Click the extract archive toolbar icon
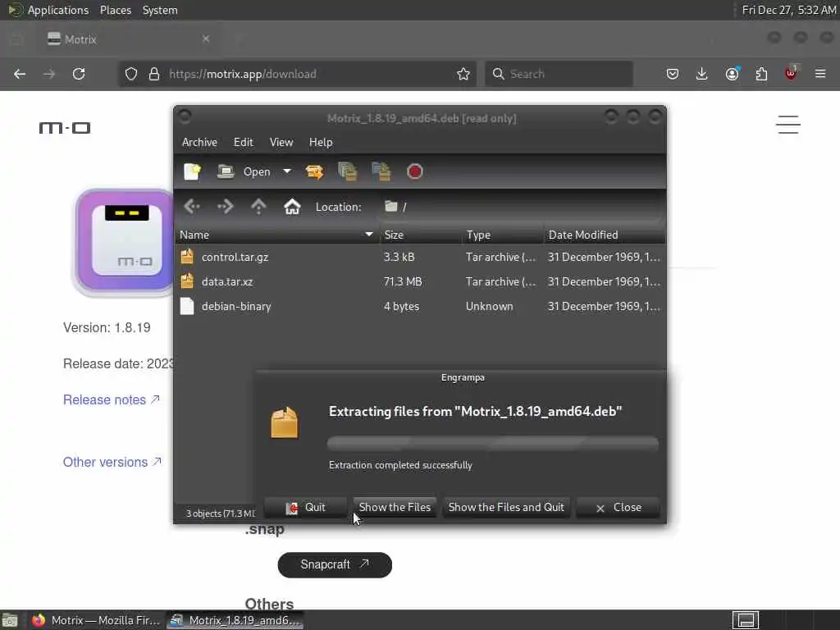 click(314, 171)
